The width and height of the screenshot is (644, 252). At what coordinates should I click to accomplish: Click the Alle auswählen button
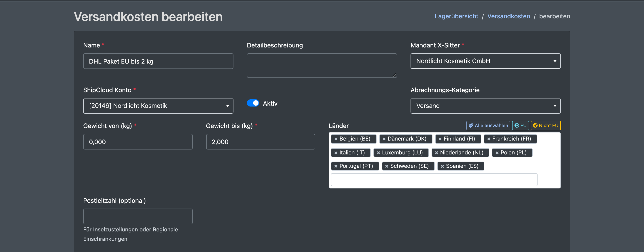[488, 125]
